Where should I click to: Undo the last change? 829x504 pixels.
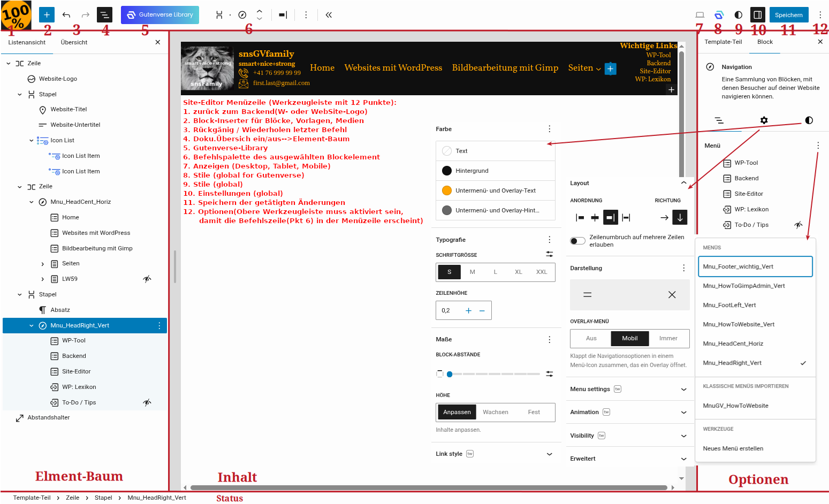[66, 15]
